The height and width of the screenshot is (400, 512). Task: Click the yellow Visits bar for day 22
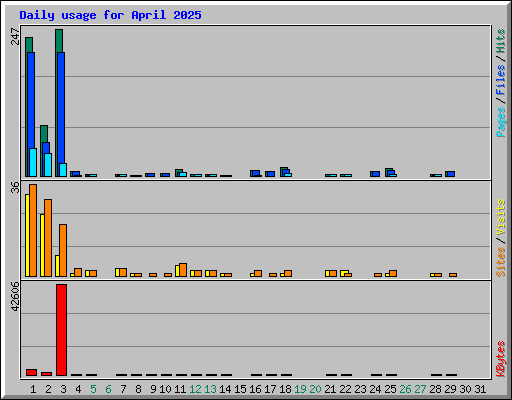click(x=344, y=273)
